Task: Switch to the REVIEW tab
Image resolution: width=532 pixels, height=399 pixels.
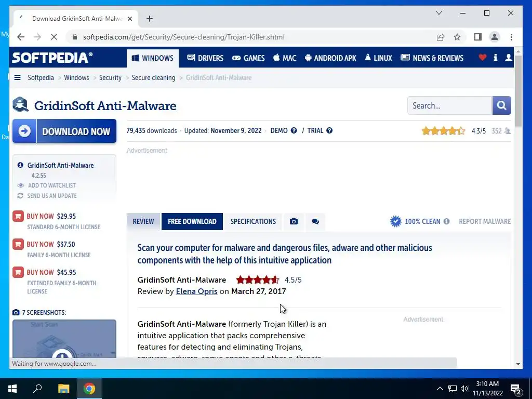Action: (x=143, y=221)
